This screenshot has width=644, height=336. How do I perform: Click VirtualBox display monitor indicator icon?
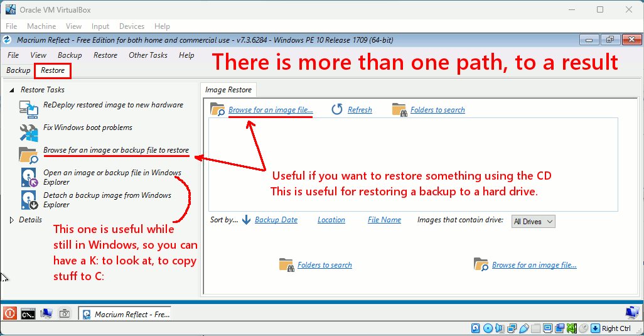click(x=547, y=328)
